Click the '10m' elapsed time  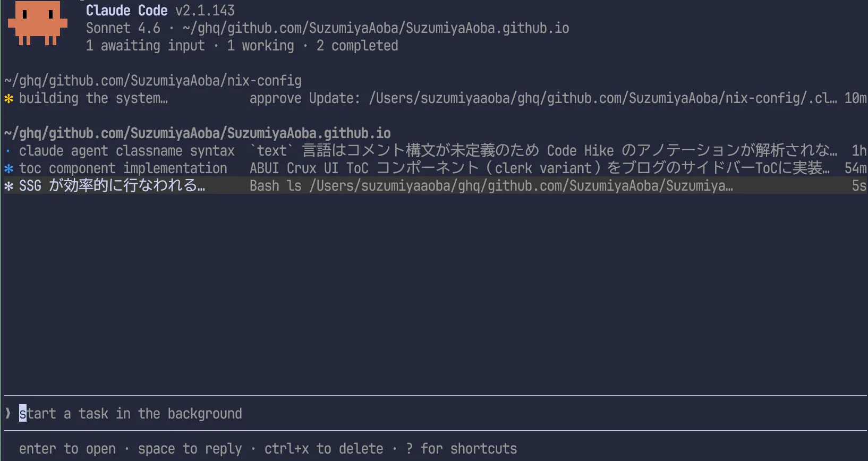(856, 98)
